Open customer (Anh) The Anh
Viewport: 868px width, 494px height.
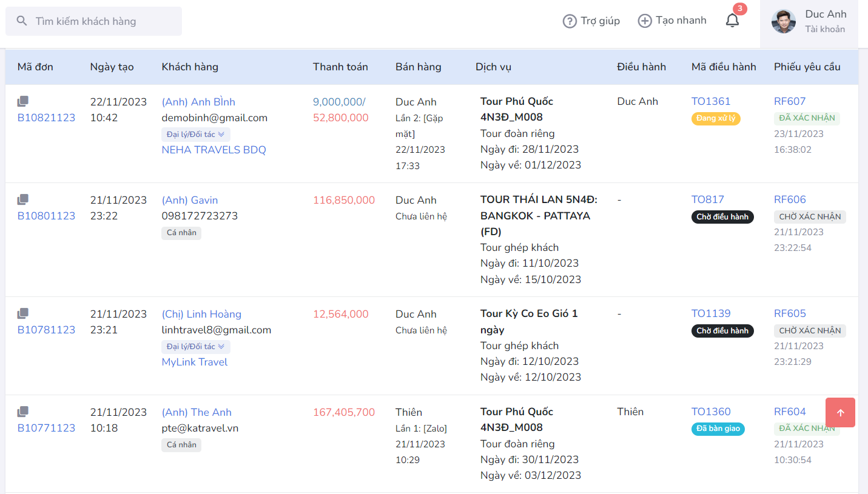(x=197, y=412)
